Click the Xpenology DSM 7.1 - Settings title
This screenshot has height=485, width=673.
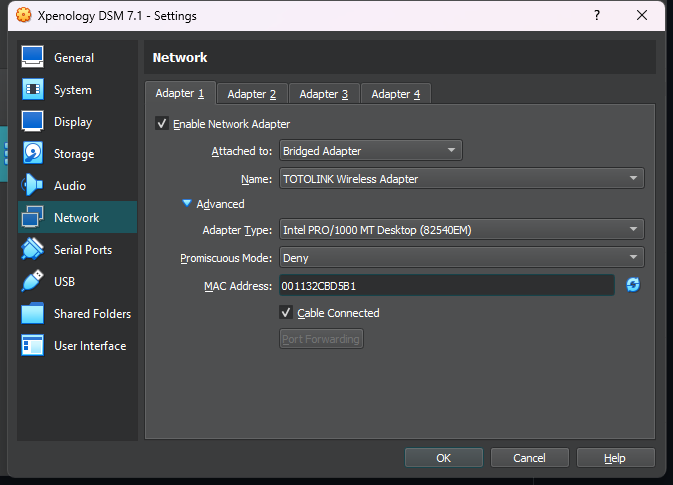[117, 15]
